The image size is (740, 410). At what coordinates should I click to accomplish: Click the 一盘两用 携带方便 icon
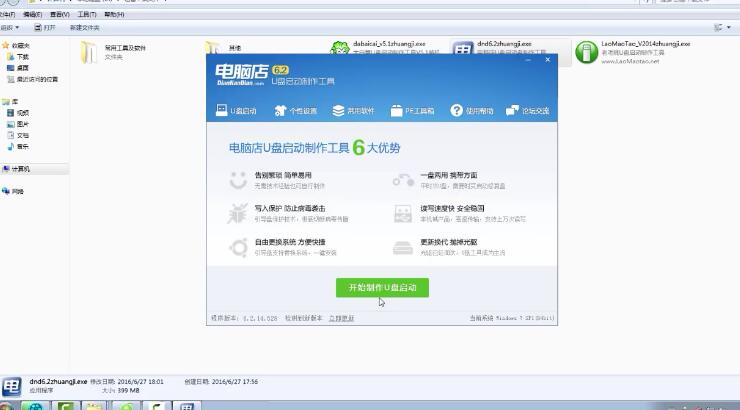(x=403, y=180)
